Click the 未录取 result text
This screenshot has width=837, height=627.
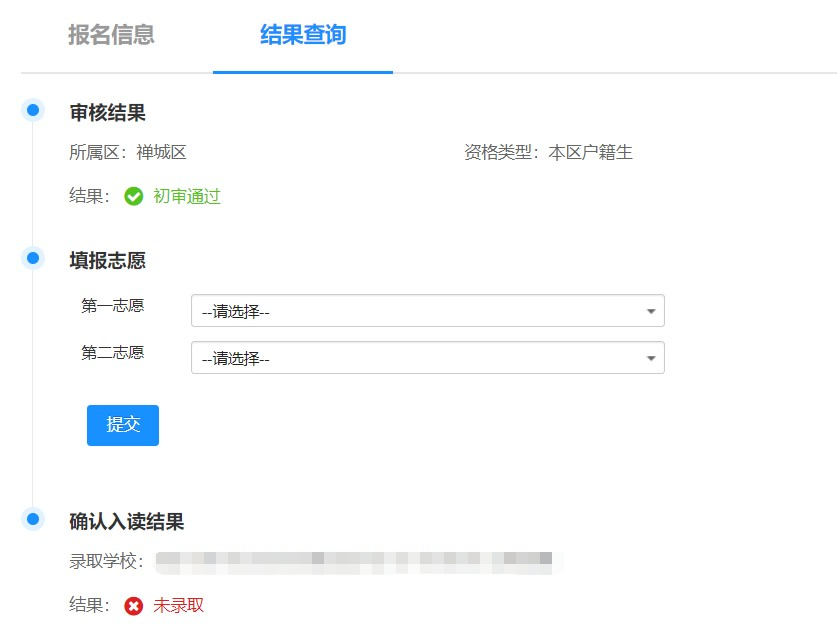coord(178,606)
